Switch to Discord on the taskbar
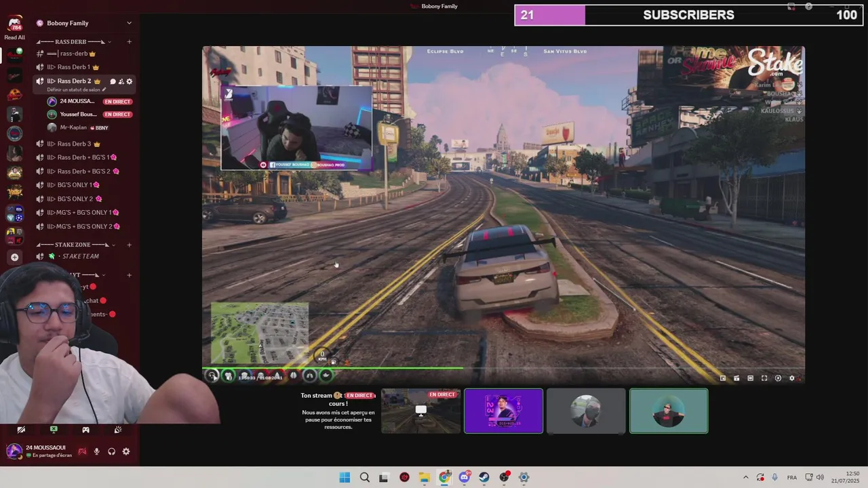The height and width of the screenshot is (488, 868). 464,477
